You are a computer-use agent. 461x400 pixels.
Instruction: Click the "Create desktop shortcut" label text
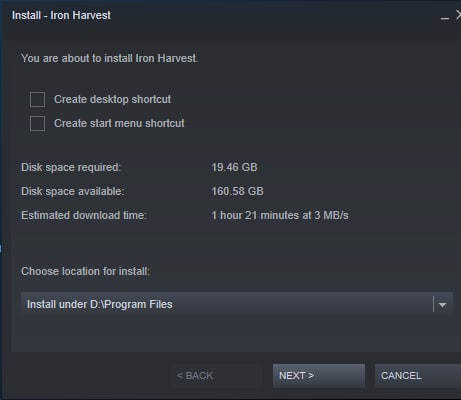pos(113,99)
